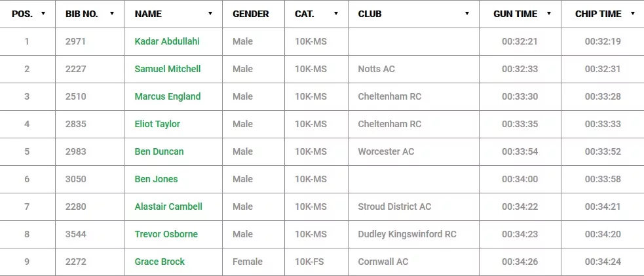
Task: Sort results by the NAME column arrow
Action: tap(210, 14)
